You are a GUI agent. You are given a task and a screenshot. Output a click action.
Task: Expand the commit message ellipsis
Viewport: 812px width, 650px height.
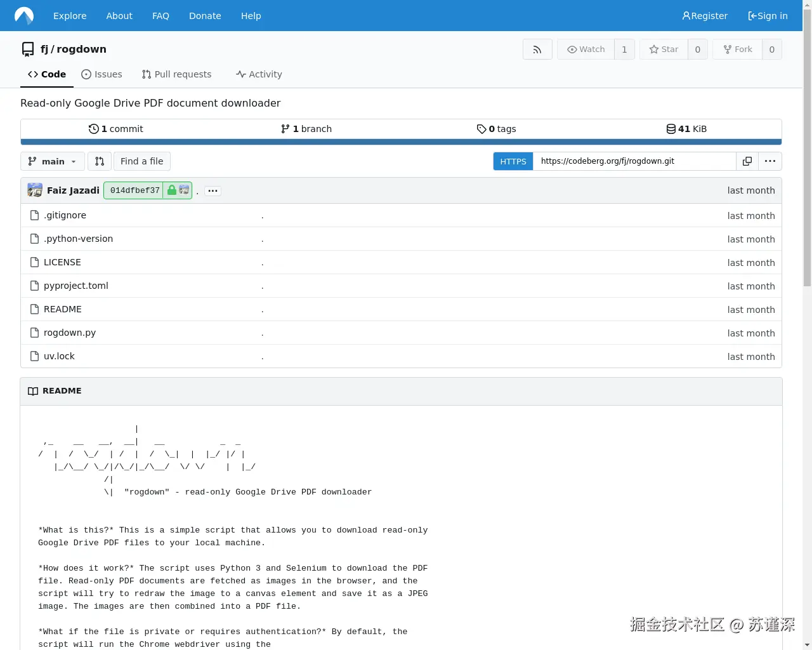pyautogui.click(x=213, y=190)
